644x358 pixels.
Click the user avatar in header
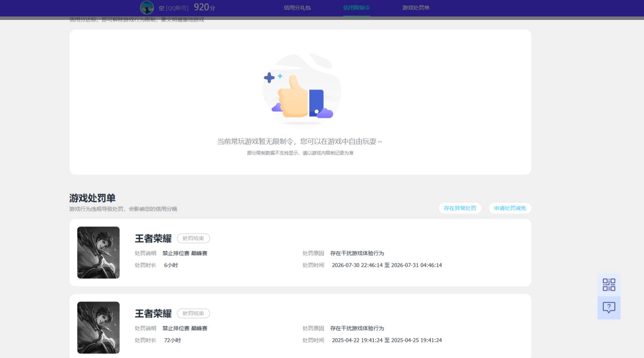click(147, 8)
